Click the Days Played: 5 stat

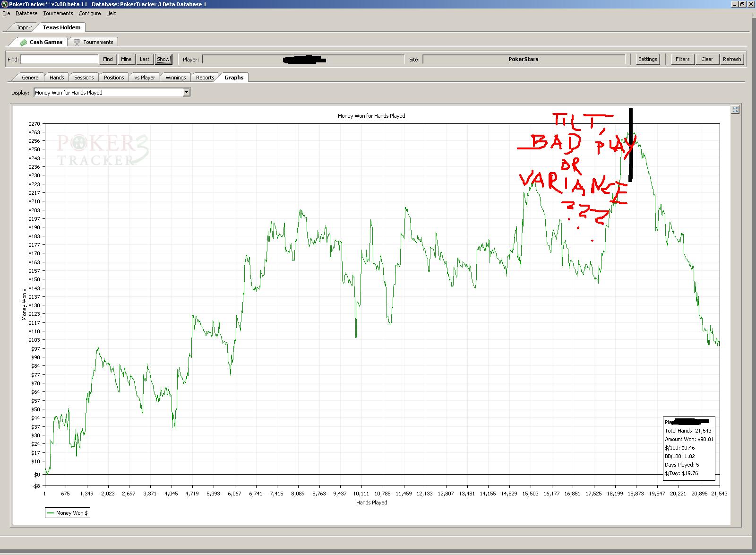coord(682,465)
